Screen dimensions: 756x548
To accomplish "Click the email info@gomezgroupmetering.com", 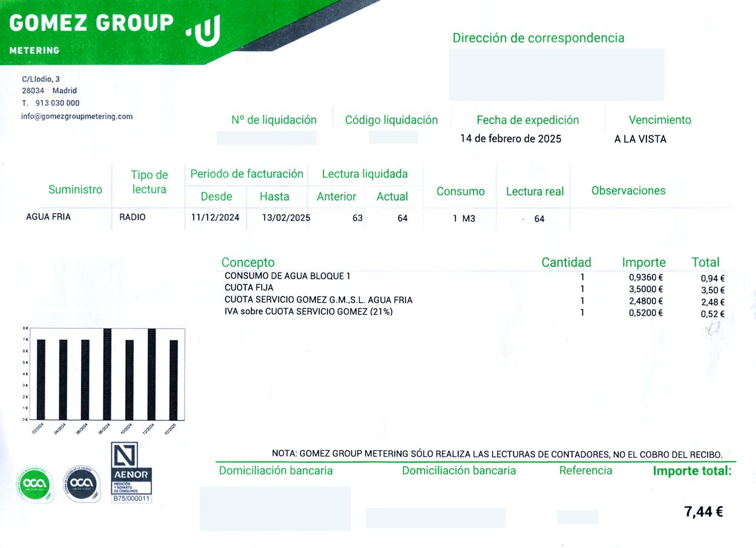I will (77, 116).
